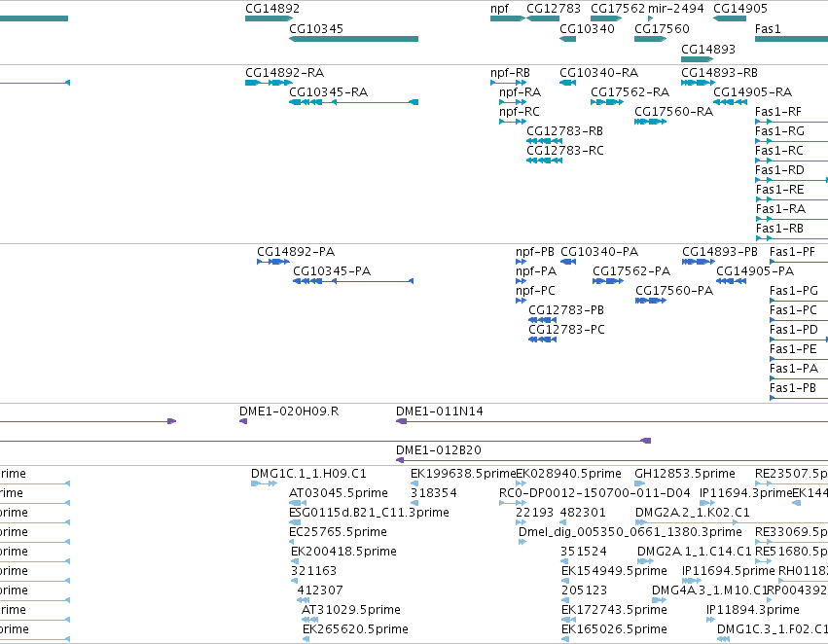Select EST EK199638.5prime

click(x=414, y=483)
